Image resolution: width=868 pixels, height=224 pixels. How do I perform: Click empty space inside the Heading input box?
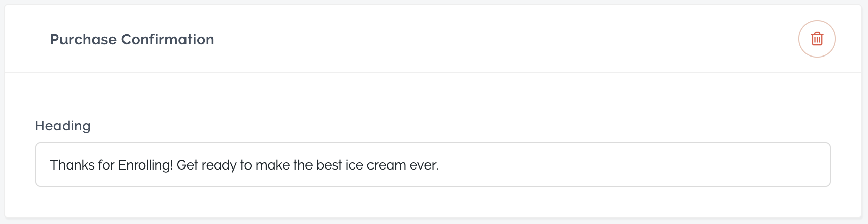(x=630, y=164)
